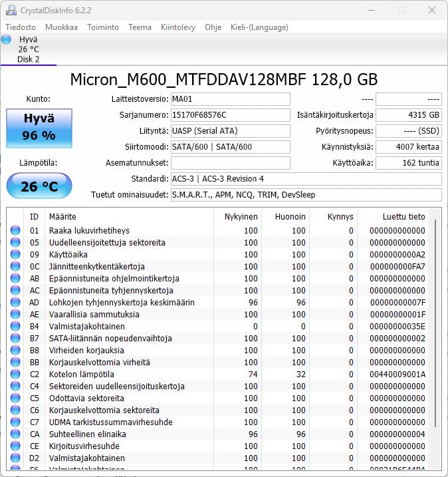Open the Toiminto menu
Viewport: 448px width, 477px height.
point(103,27)
